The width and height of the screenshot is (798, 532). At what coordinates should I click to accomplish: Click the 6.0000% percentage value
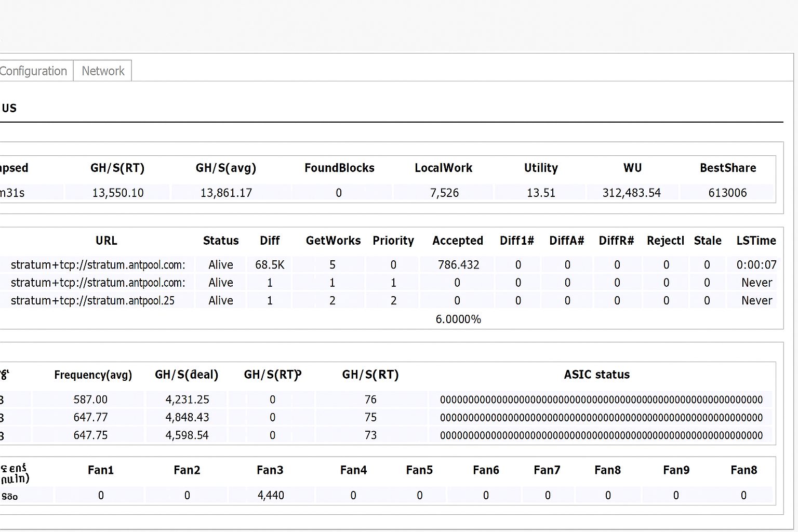[x=458, y=320]
